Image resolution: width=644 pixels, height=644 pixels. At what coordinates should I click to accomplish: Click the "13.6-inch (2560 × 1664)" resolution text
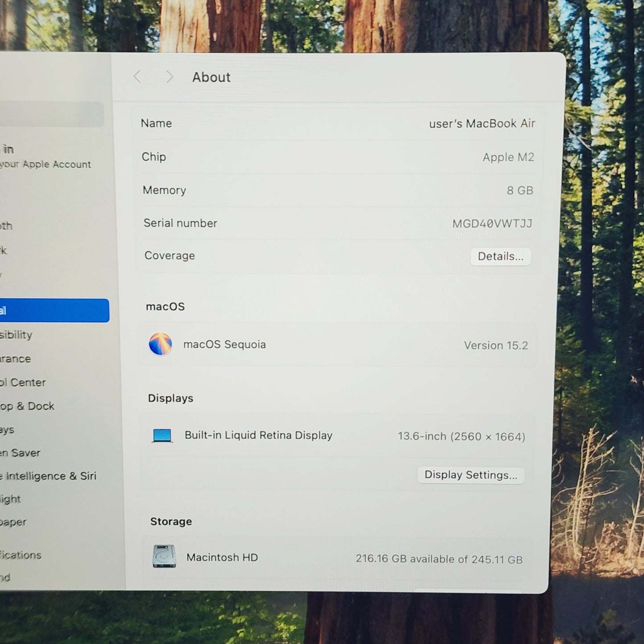(461, 436)
